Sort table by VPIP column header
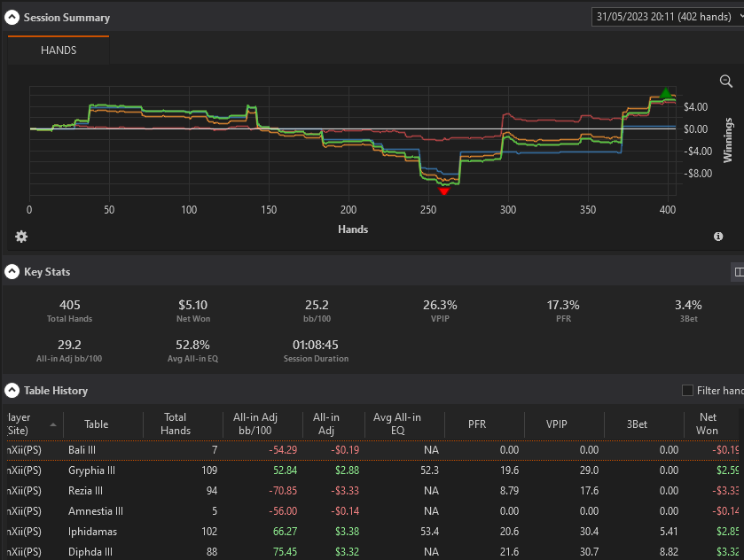 556,424
